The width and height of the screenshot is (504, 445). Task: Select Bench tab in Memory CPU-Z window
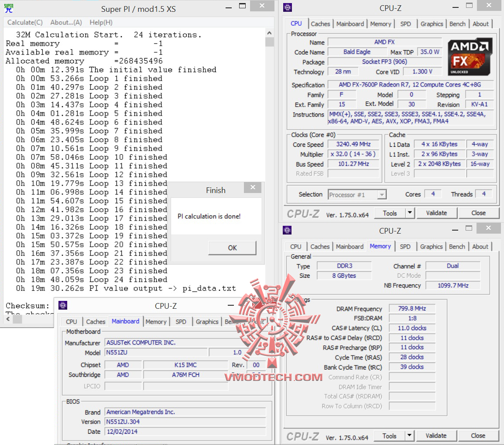point(457,246)
